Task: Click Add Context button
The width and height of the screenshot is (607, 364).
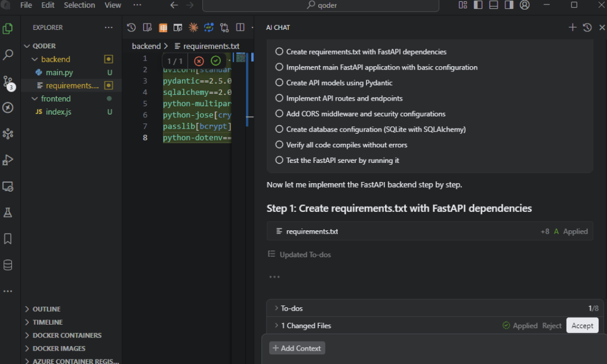Action: tap(297, 348)
